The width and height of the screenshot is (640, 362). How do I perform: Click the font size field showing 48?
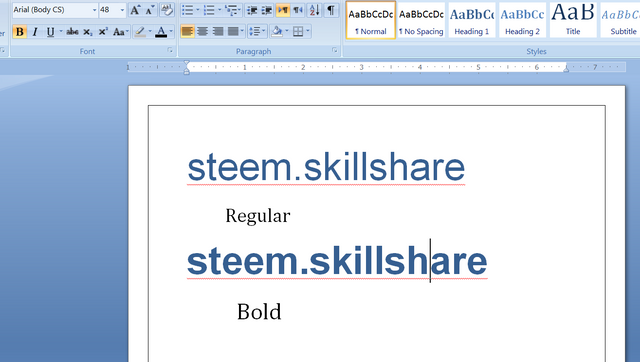pyautogui.click(x=109, y=10)
